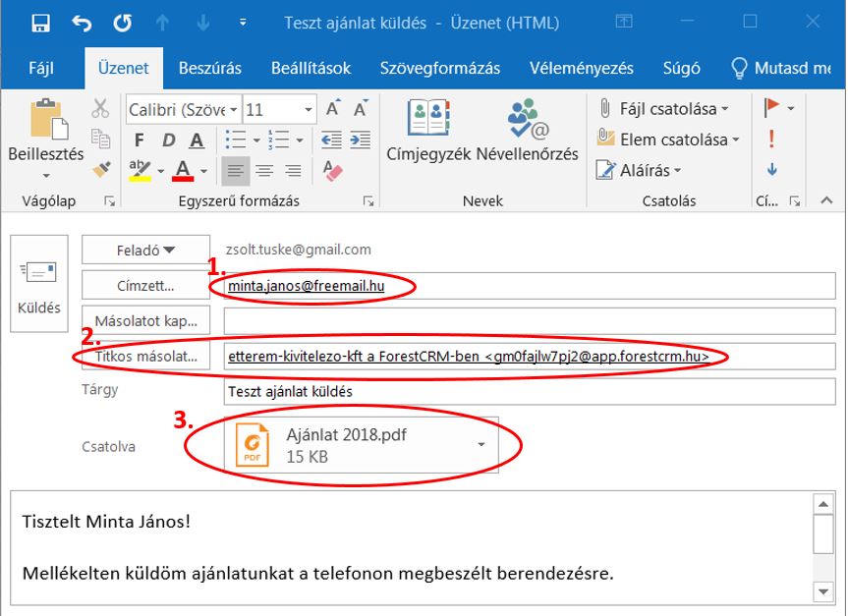The image size is (848, 616).
Task: Click the Save icon in the title bar
Action: [40, 22]
